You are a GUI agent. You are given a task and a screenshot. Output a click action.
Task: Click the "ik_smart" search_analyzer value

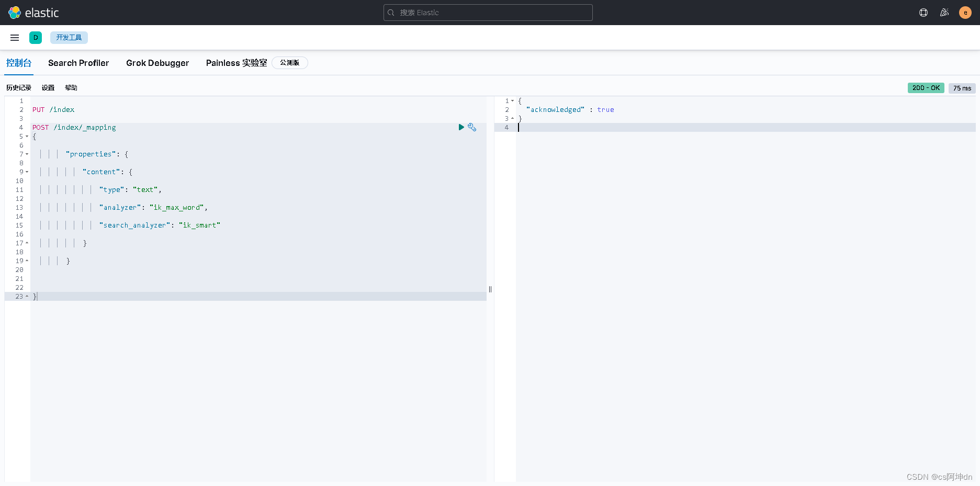[x=199, y=225]
